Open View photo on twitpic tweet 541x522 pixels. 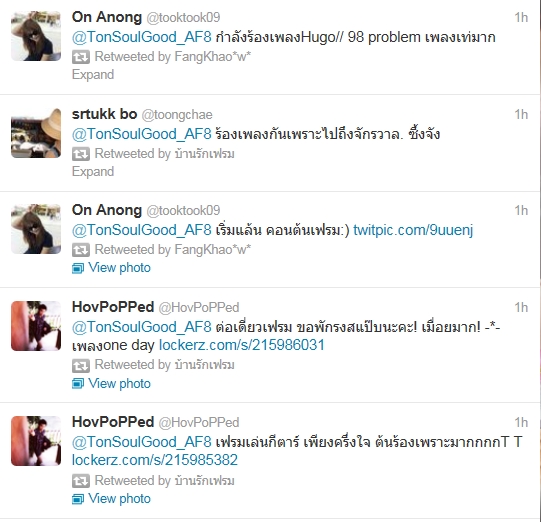(x=119, y=268)
